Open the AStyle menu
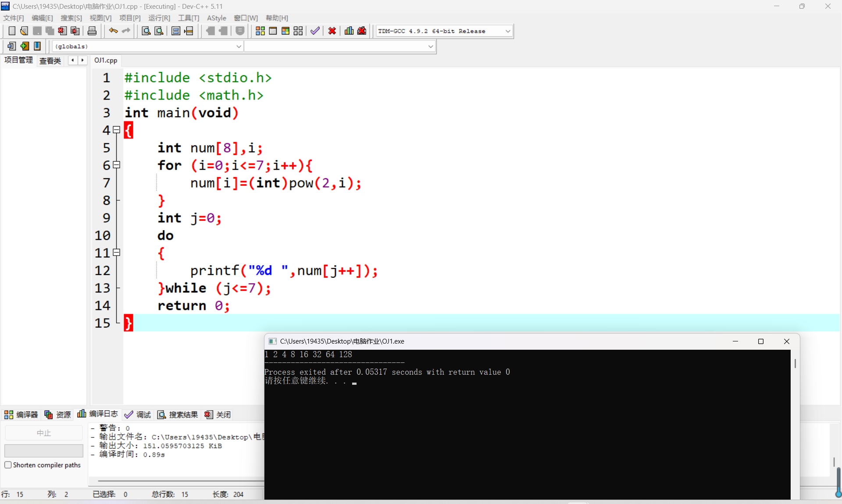 (216, 18)
